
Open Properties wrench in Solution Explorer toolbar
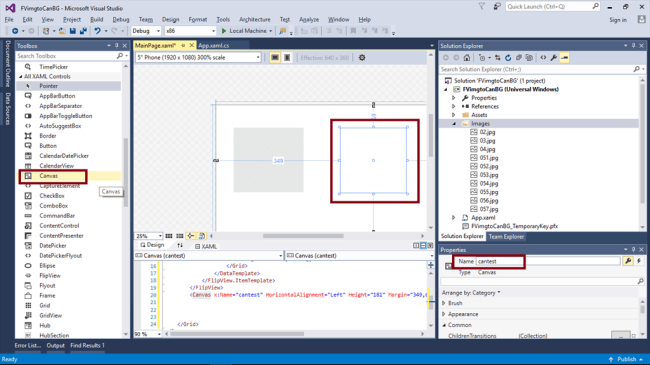[554, 58]
